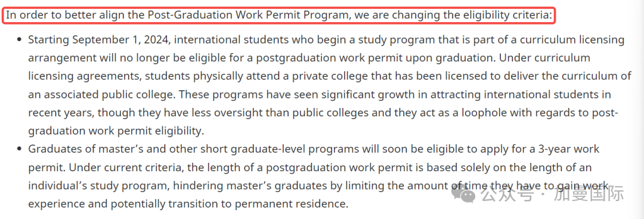644x219 pixels.
Task: Click the red-outlined heading sentence
Action: pyautogui.click(x=279, y=16)
